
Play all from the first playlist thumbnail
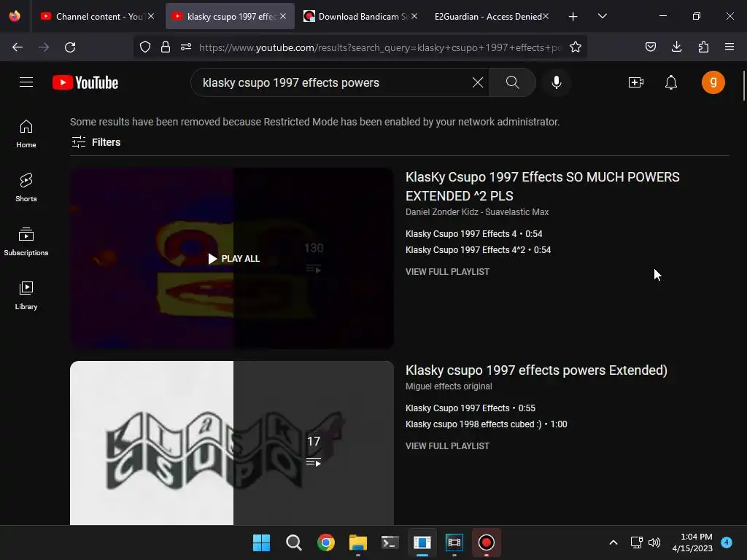coord(234,259)
